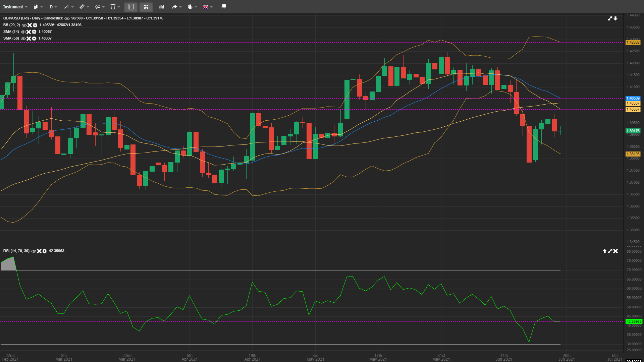The height and width of the screenshot is (362, 644).
Task: Open the UK flag language menu
Action: pyautogui.click(x=208, y=7)
